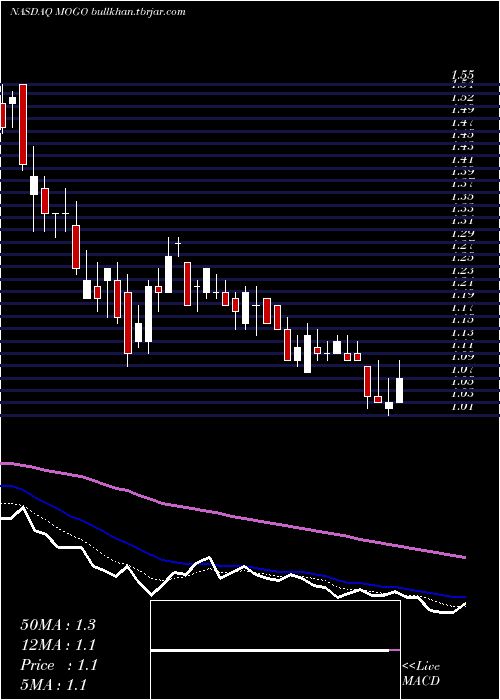Click the 12MA : 1.1 readout
The height and width of the screenshot is (700, 500).
(x=58, y=645)
